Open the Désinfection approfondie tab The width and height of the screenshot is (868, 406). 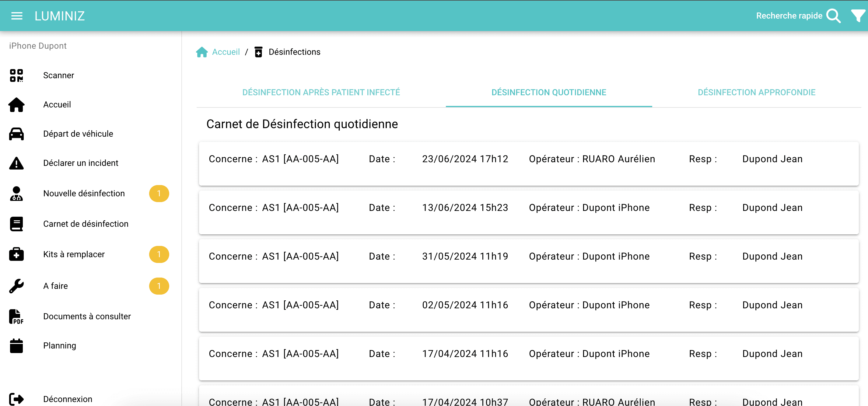point(757,92)
